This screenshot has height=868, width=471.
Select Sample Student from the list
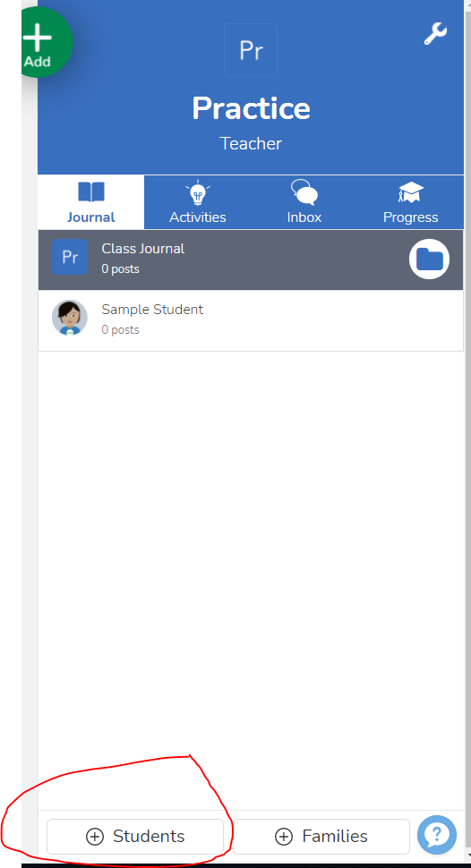coord(251,320)
